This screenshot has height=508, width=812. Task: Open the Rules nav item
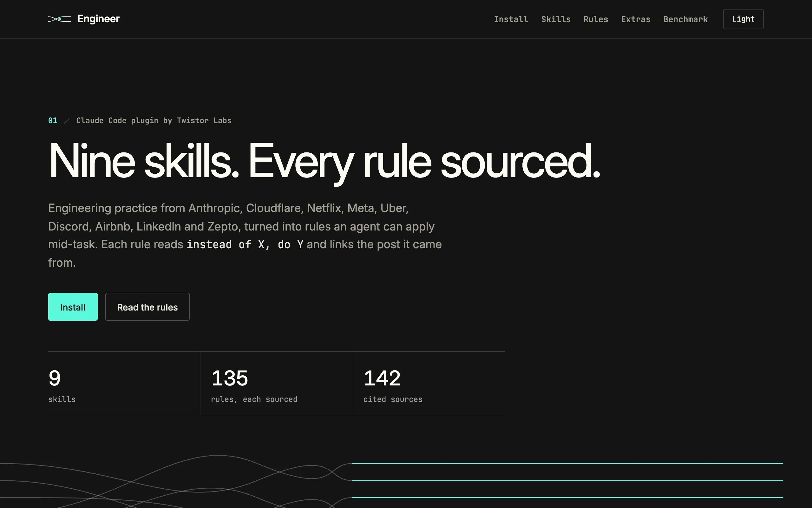[596, 19]
